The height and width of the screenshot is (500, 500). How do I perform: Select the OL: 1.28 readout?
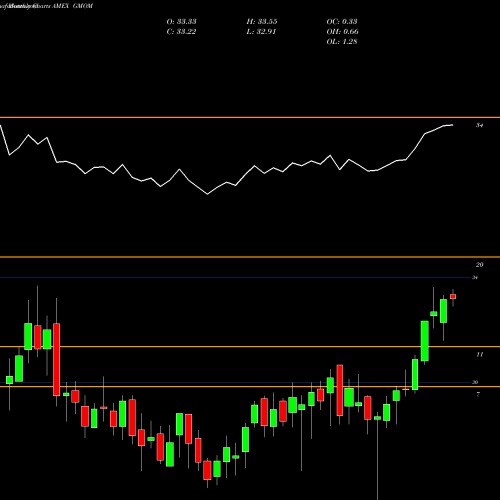pos(342,42)
